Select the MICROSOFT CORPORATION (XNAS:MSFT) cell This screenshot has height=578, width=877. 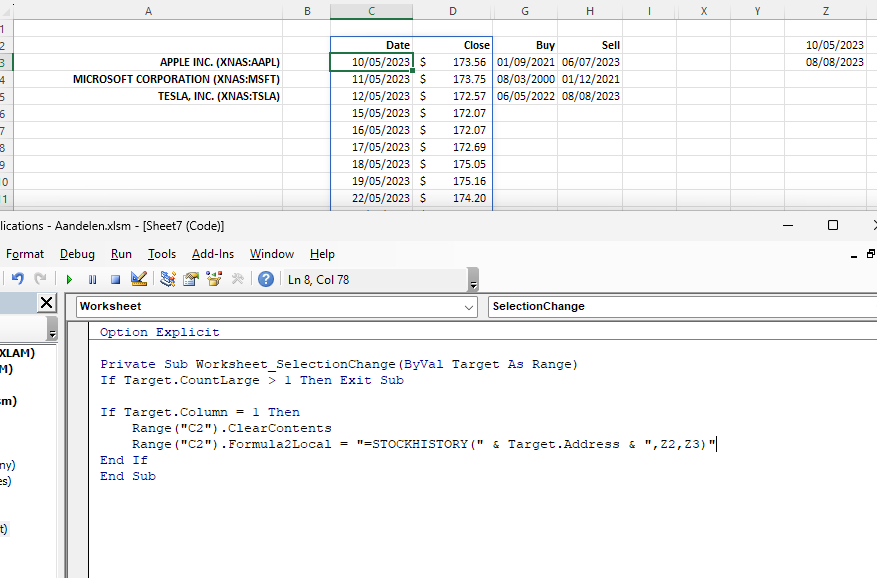pyautogui.click(x=148, y=79)
